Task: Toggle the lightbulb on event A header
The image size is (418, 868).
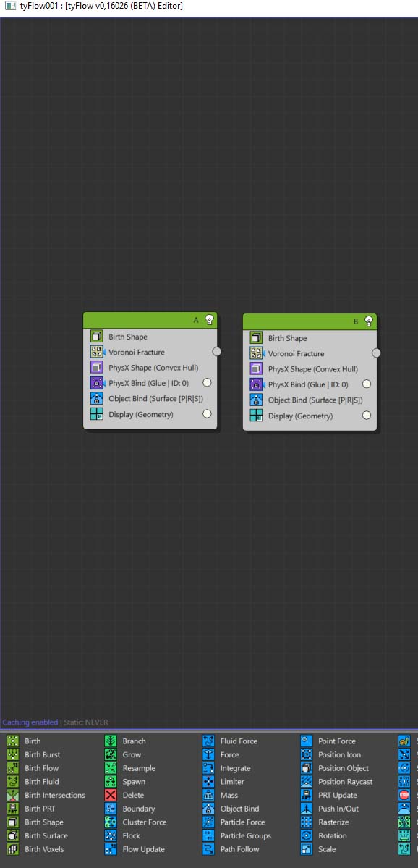Action: [209, 319]
